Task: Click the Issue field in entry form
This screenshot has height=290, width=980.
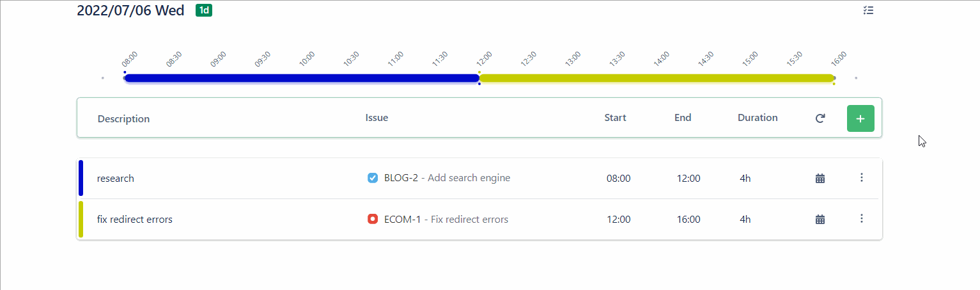Action: [x=473, y=118]
